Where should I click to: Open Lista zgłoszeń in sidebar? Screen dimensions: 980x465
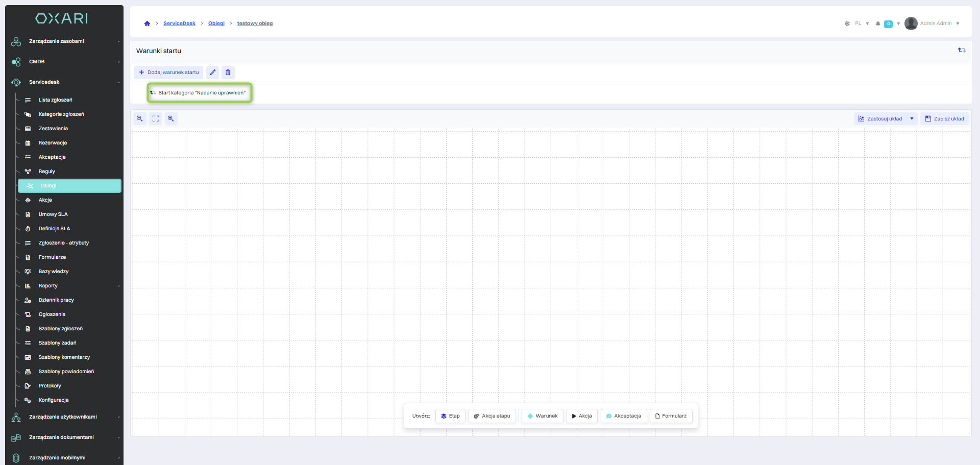(x=55, y=100)
